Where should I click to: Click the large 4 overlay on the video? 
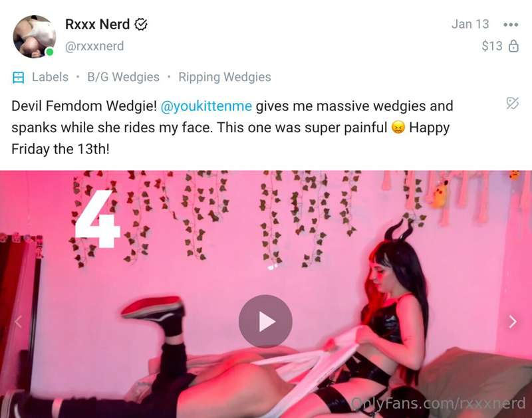coord(97,219)
